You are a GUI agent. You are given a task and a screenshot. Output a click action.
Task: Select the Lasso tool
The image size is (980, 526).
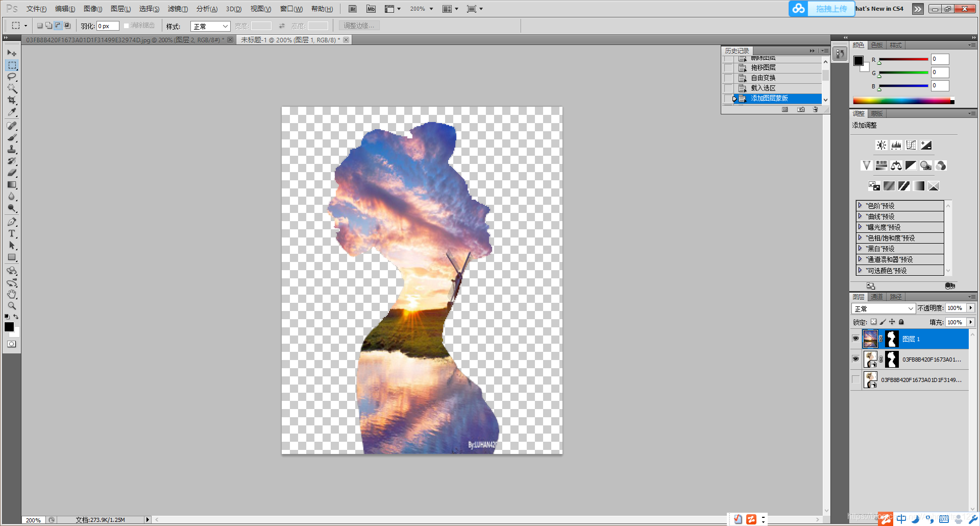click(12, 77)
